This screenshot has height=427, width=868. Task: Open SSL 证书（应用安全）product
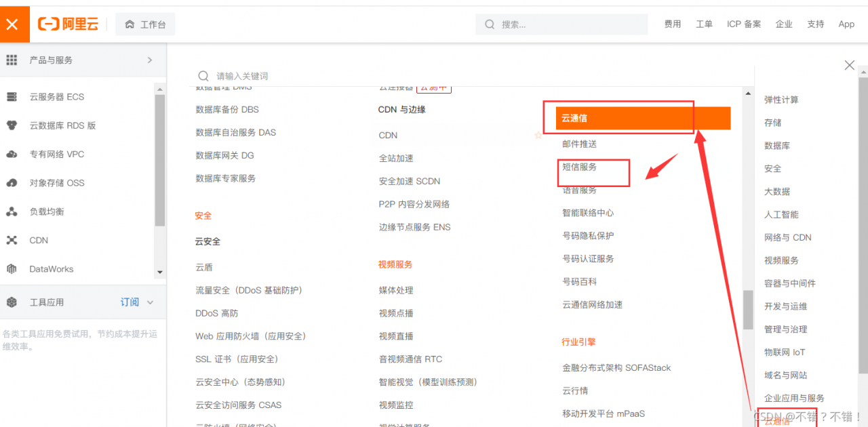pos(237,359)
